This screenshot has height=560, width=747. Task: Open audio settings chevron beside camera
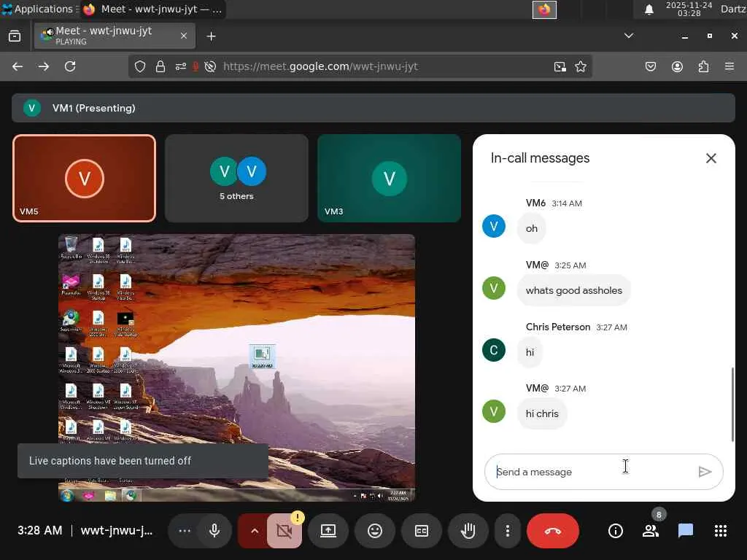click(x=255, y=531)
